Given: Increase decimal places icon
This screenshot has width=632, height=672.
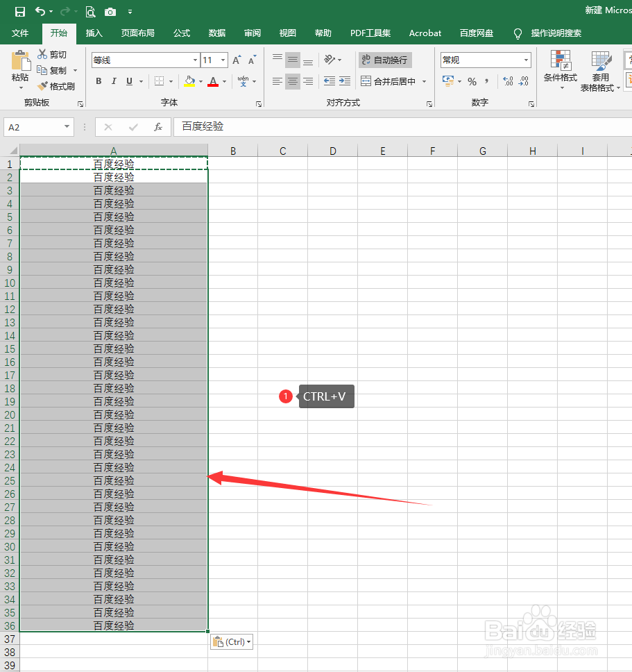Looking at the screenshot, I should coord(508,81).
